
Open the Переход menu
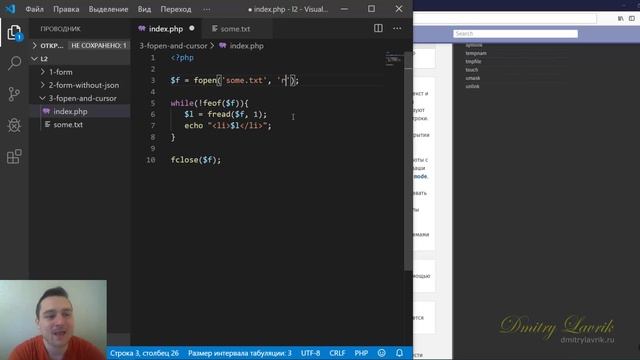coord(176,9)
